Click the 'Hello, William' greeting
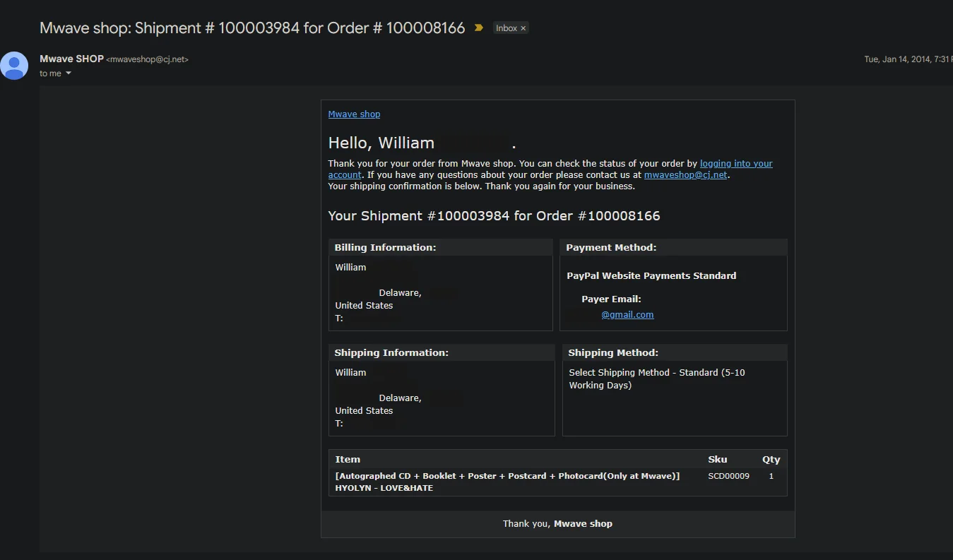Screen dimensions: 953x560 pyautogui.click(x=381, y=143)
